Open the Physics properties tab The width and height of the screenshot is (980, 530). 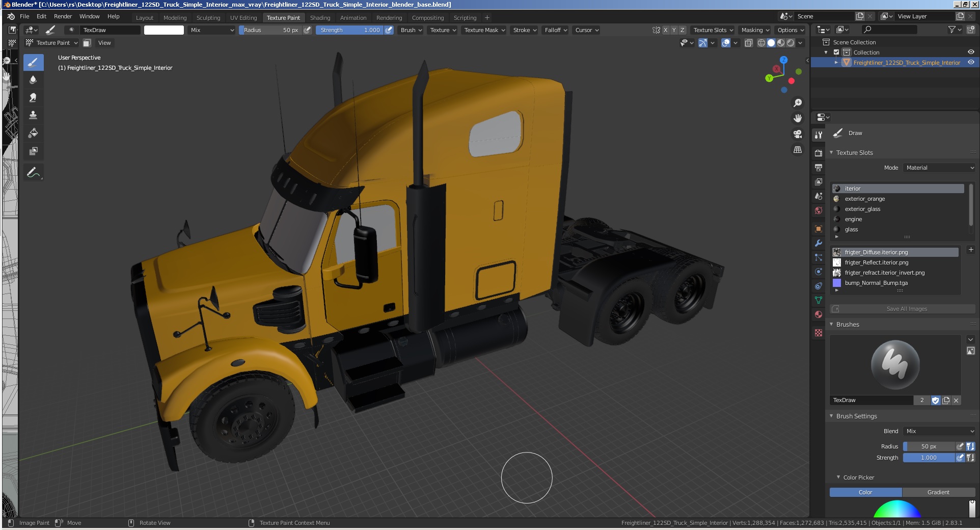[819, 272]
